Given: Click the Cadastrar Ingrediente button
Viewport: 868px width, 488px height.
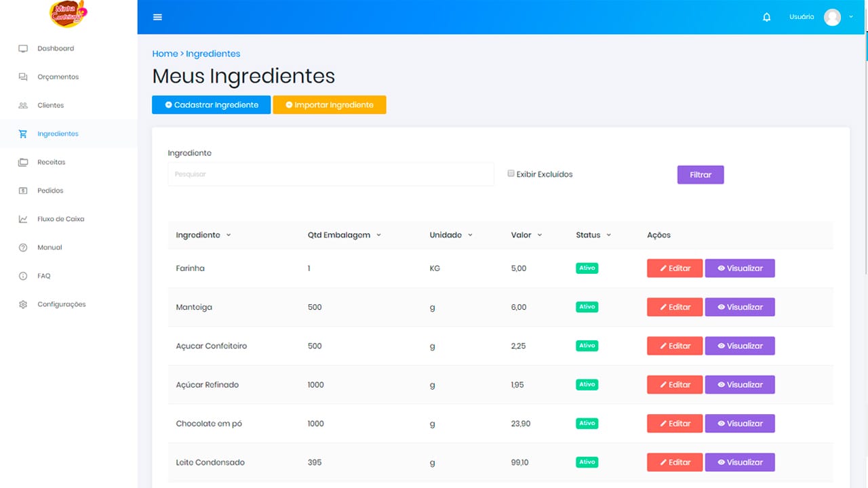Looking at the screenshot, I should 211,105.
